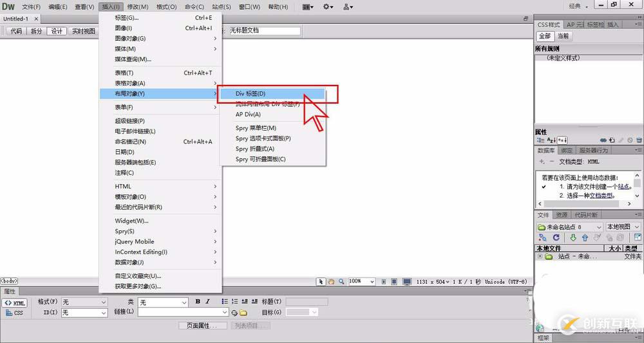This screenshot has width=644, height=343.
Task: Click New CSS Rule icon
Action: click(x=612, y=140)
